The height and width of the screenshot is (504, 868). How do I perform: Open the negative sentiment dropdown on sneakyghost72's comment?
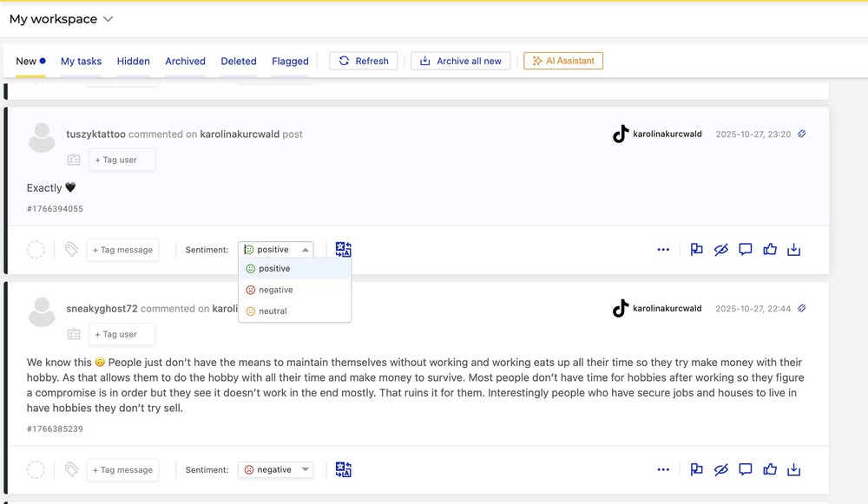(x=275, y=468)
